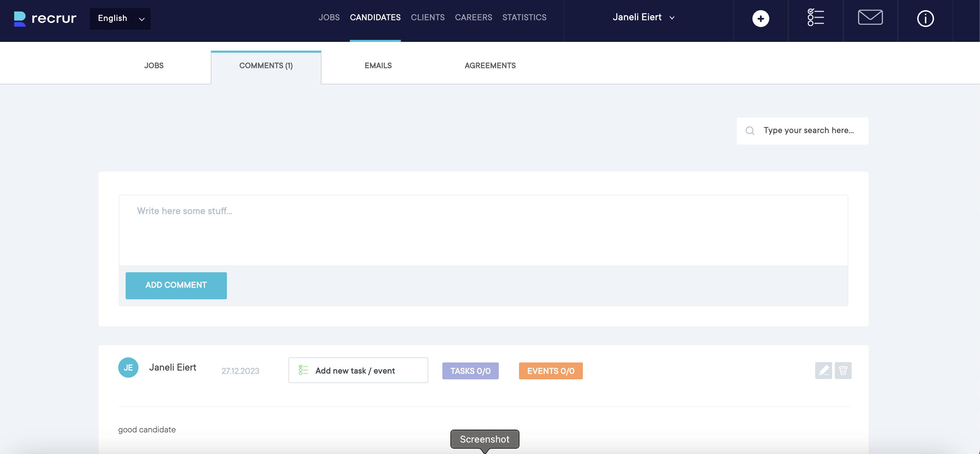Click the Events 0/0 badge

click(x=550, y=371)
